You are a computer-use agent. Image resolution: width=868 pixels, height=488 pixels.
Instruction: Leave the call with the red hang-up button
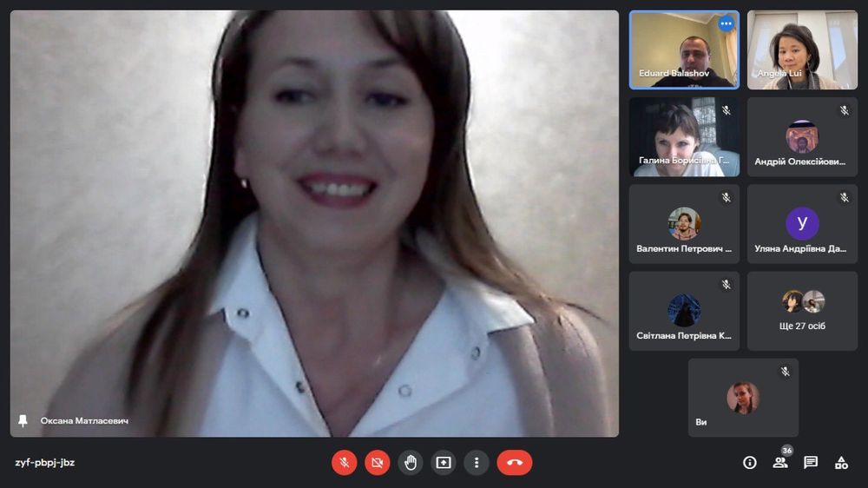coord(514,463)
